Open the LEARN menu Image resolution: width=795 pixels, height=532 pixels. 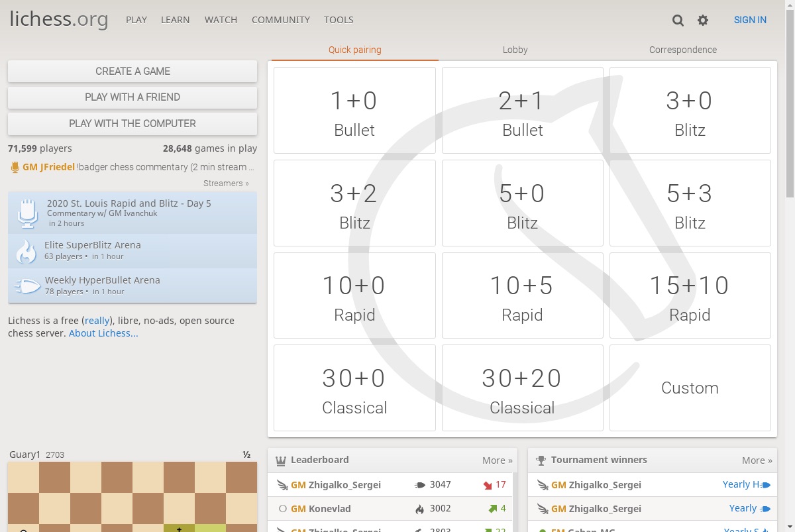point(176,20)
